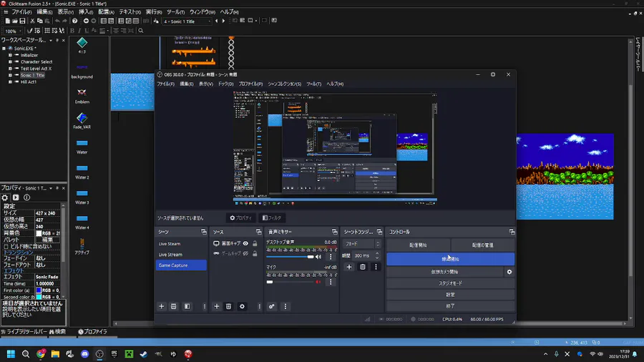Screen dimensions: 644x362
Task: Select the Game Capture scene
Action: 181,265
